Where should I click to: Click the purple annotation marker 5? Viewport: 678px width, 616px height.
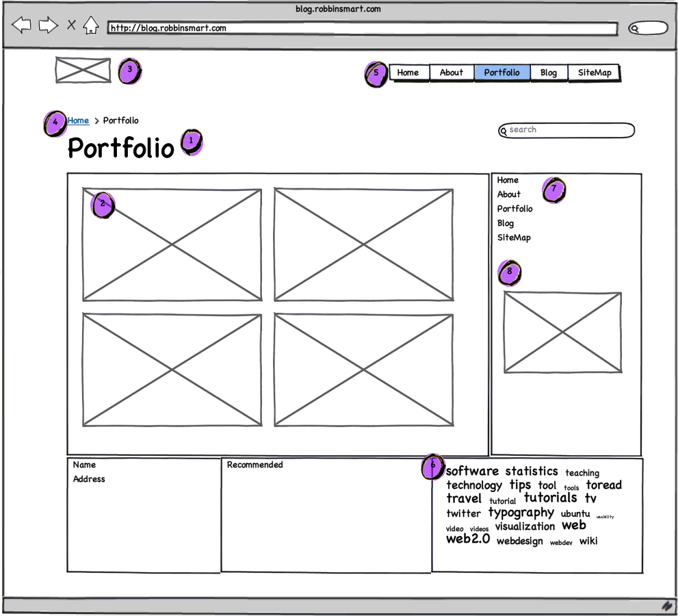(x=376, y=73)
